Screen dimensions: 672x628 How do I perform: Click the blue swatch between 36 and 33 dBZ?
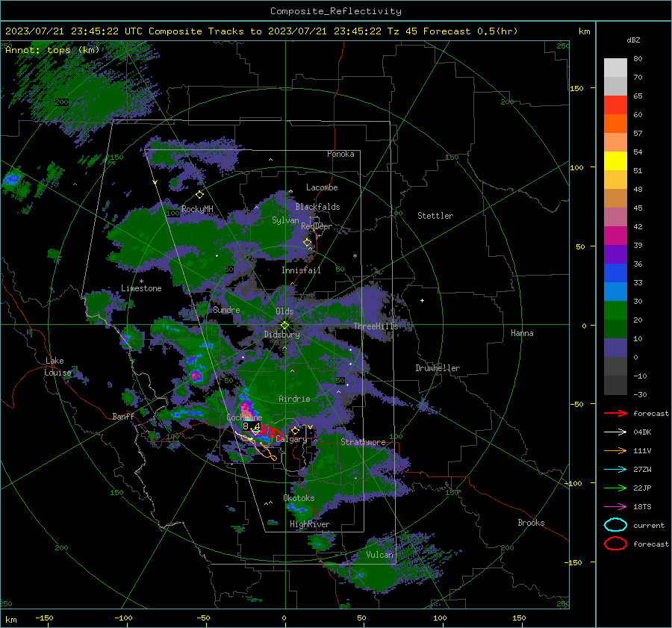click(x=615, y=273)
